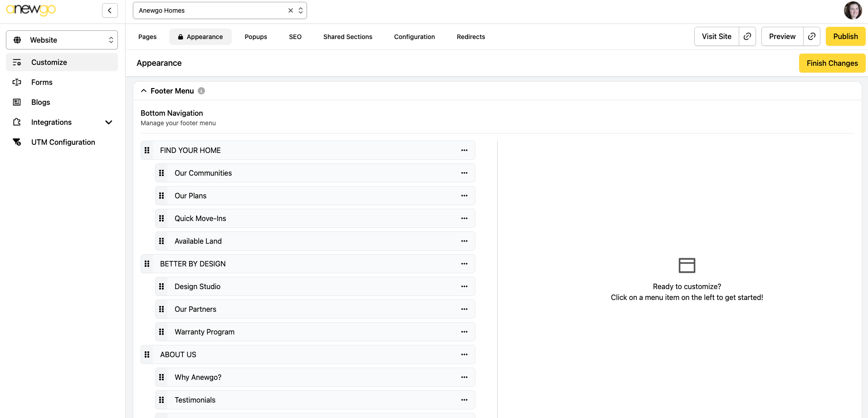
Task: Collapse the Footer Menu section
Action: [144, 91]
